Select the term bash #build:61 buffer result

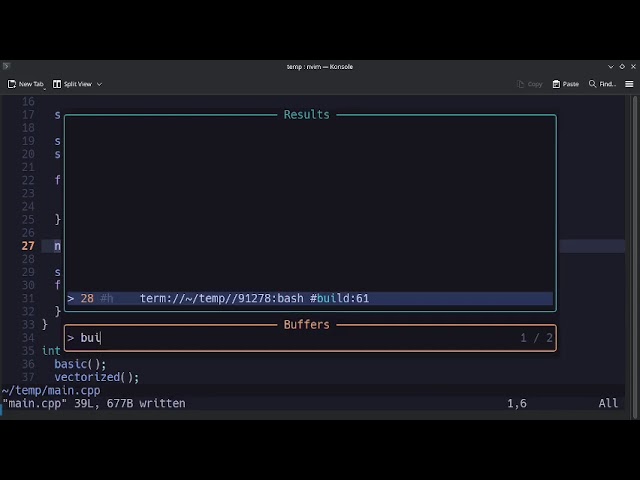310,298
